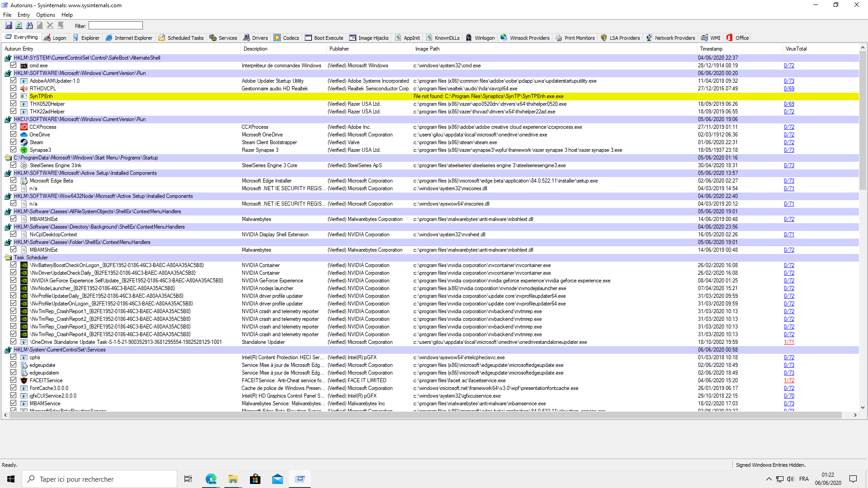Click the Synapse3 entry icon
Viewport: 868px width, 488px height.
(24, 150)
